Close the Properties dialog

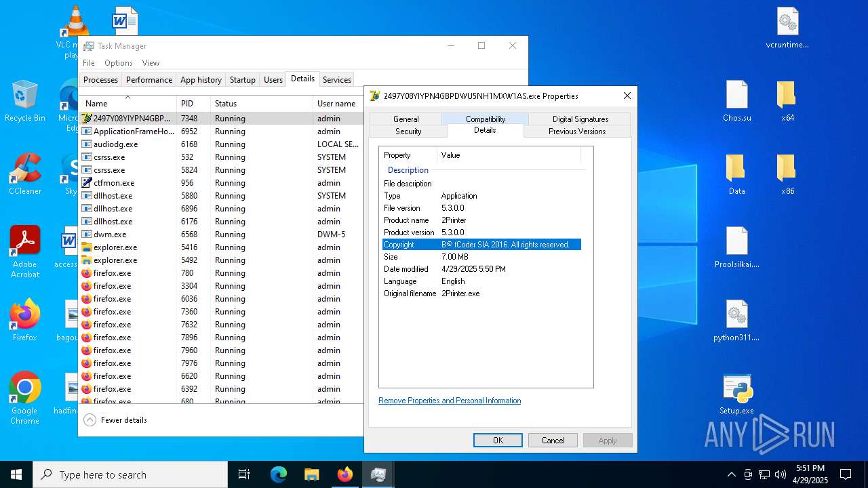coord(627,96)
